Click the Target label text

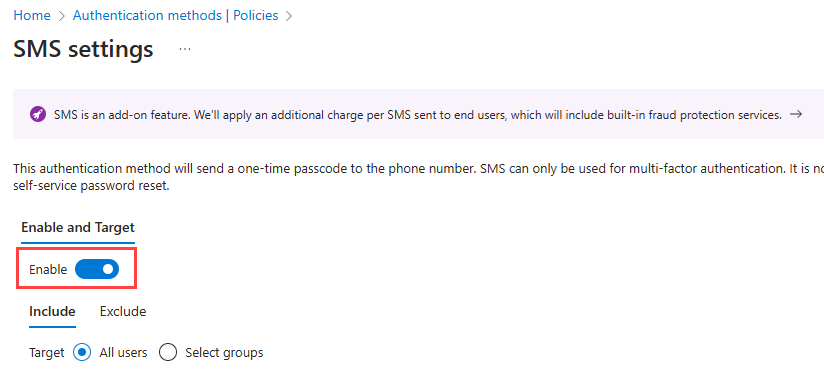46,352
